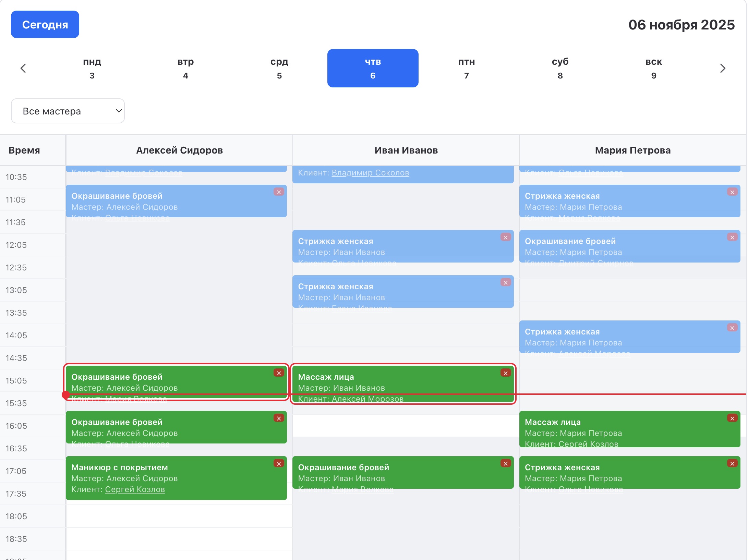Switch to Friday птн 7 tab
The width and height of the screenshot is (748, 560).
[x=466, y=68]
